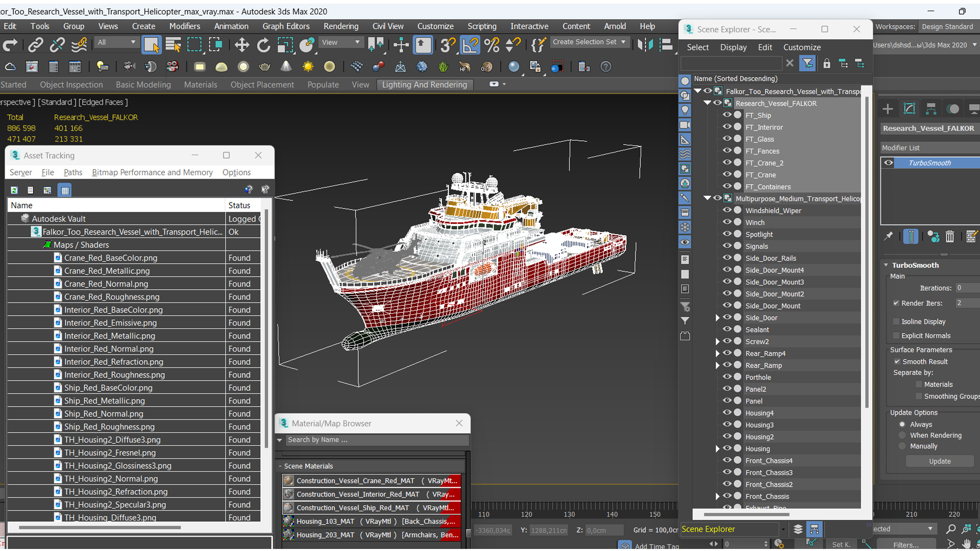Click the cone primitive icon
This screenshot has height=551, width=980.
point(286,67)
